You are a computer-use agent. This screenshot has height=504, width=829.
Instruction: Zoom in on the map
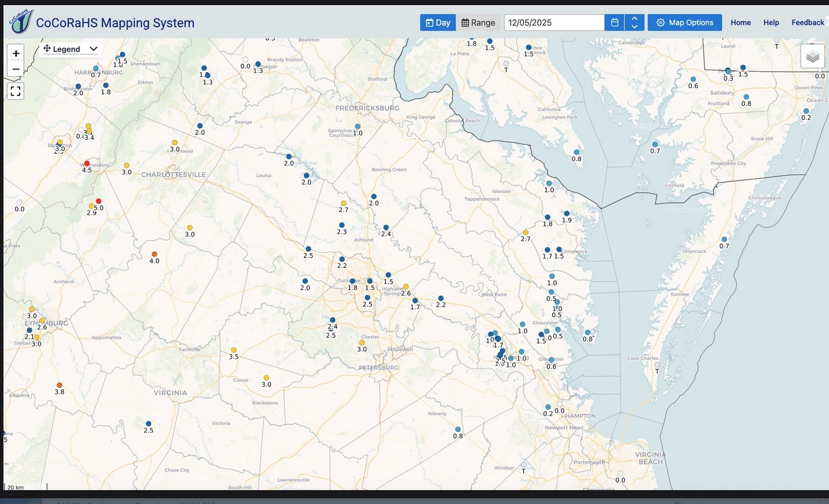click(16, 53)
